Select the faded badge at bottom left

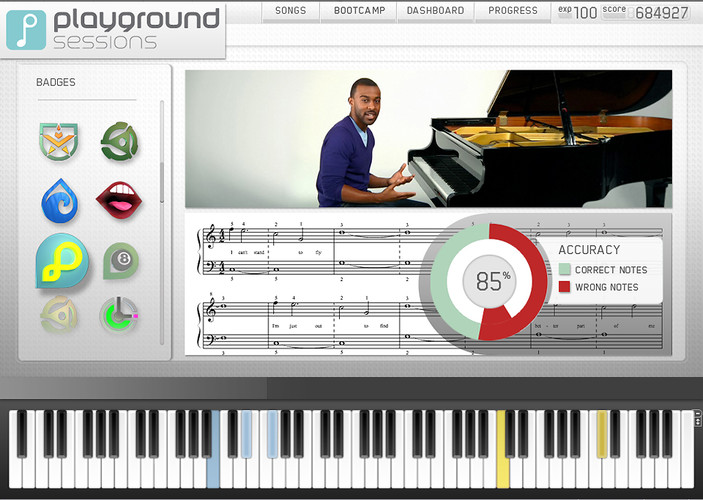(60, 316)
